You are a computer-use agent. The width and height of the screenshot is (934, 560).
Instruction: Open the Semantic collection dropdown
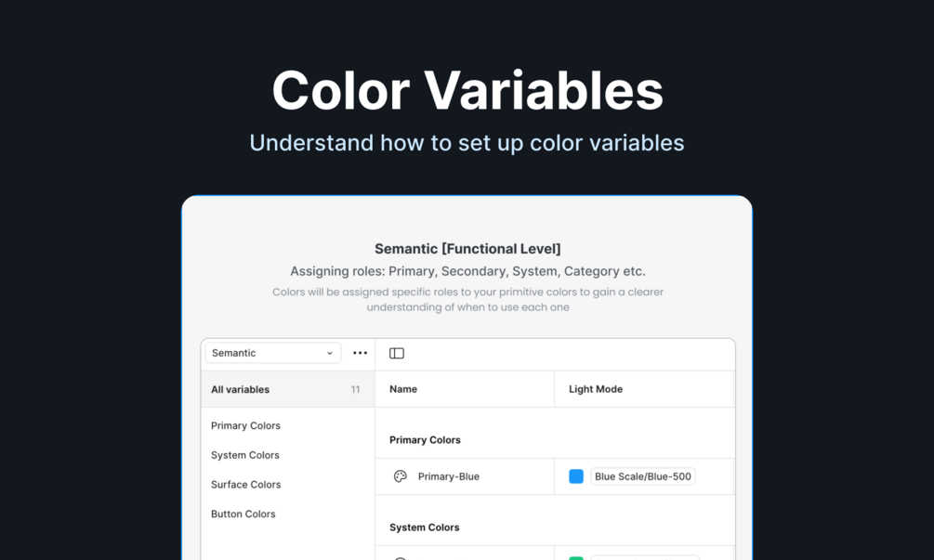[x=272, y=353]
